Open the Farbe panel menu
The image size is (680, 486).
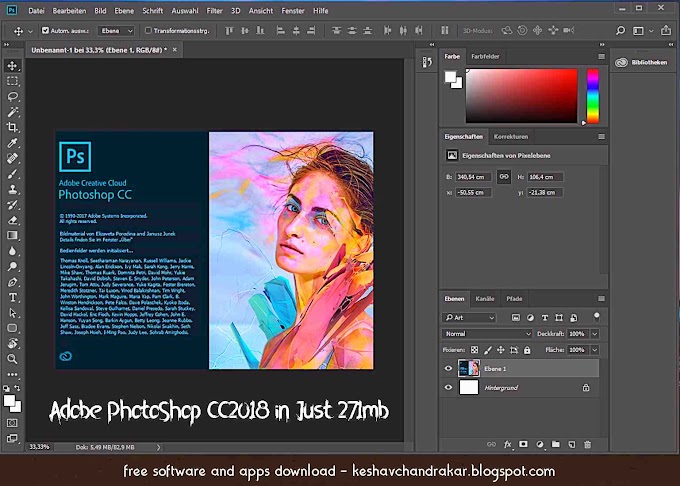click(601, 56)
